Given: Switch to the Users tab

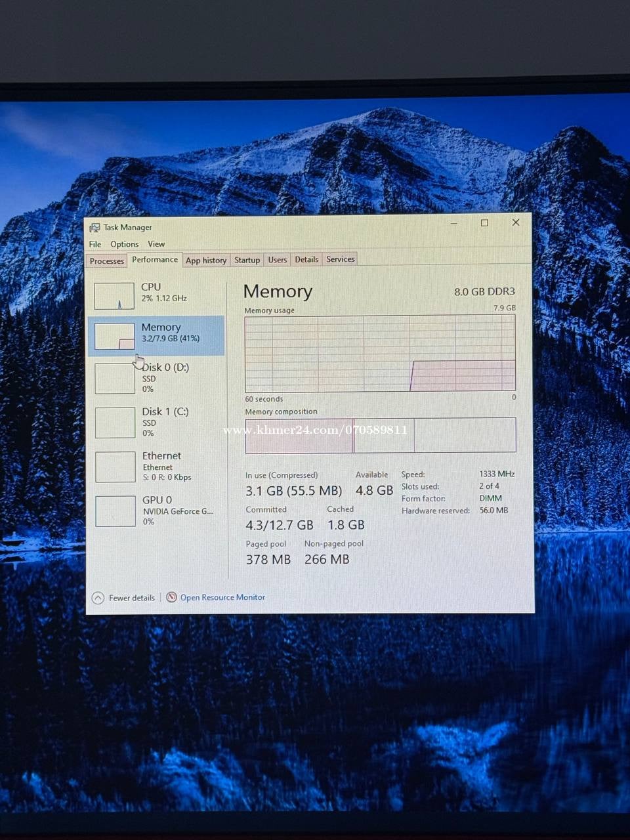Looking at the screenshot, I should pos(277,260).
